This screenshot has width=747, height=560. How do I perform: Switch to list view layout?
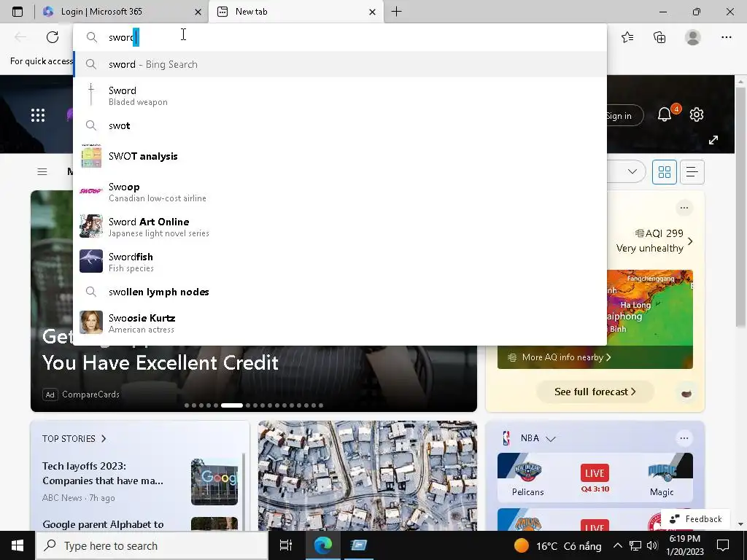pos(692,171)
